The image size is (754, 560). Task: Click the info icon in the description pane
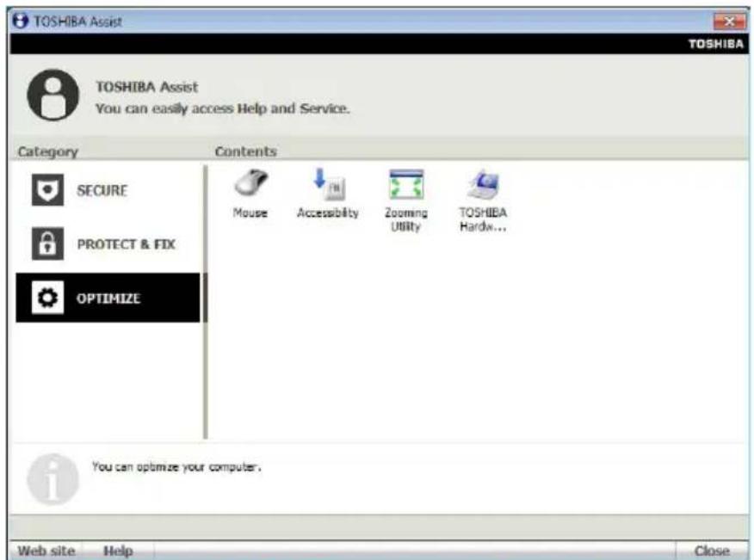tap(53, 479)
